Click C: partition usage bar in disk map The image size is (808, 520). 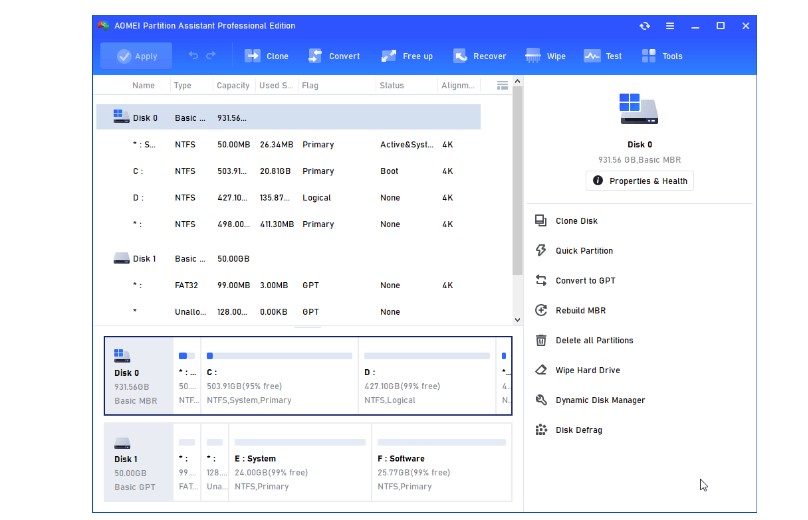coord(279,356)
